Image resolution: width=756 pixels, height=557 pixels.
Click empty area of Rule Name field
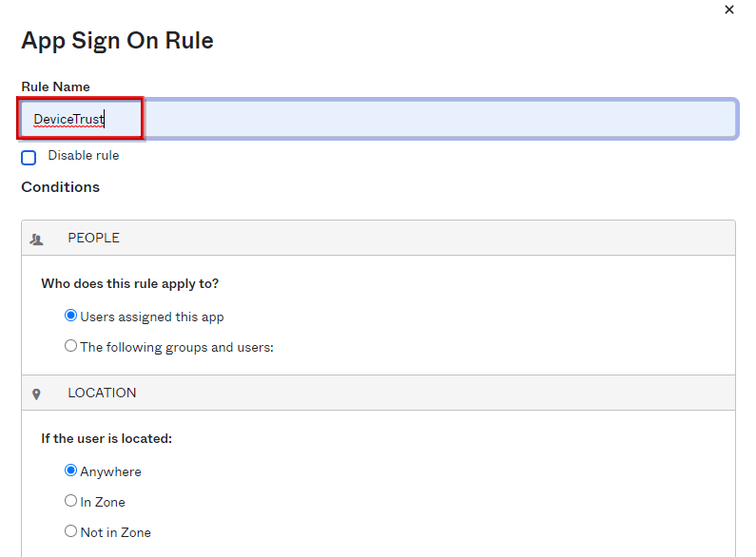click(x=437, y=120)
